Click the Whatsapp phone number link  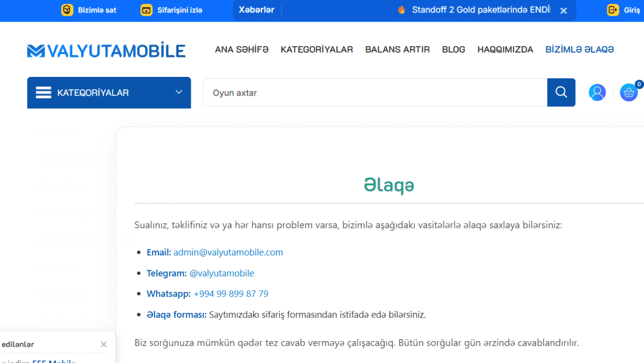pos(231,294)
